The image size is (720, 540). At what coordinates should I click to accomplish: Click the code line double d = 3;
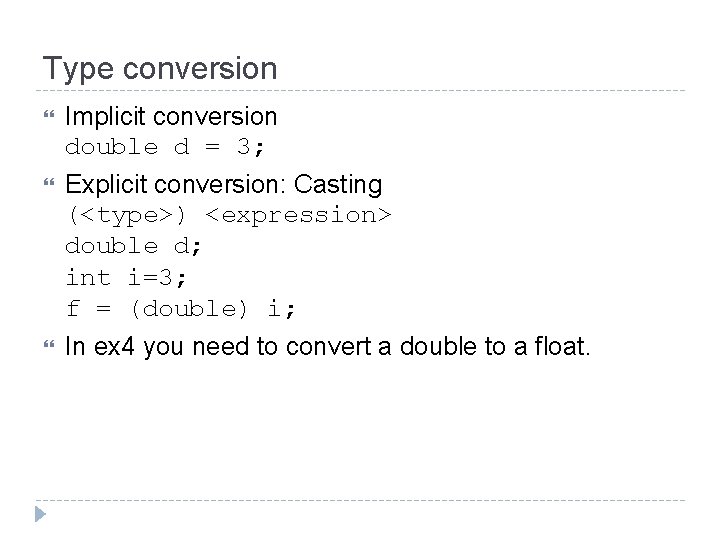(166, 147)
